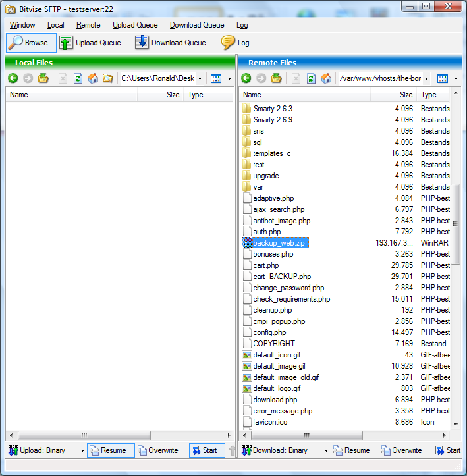Open the Window menu
The image size is (467, 476).
22,25
